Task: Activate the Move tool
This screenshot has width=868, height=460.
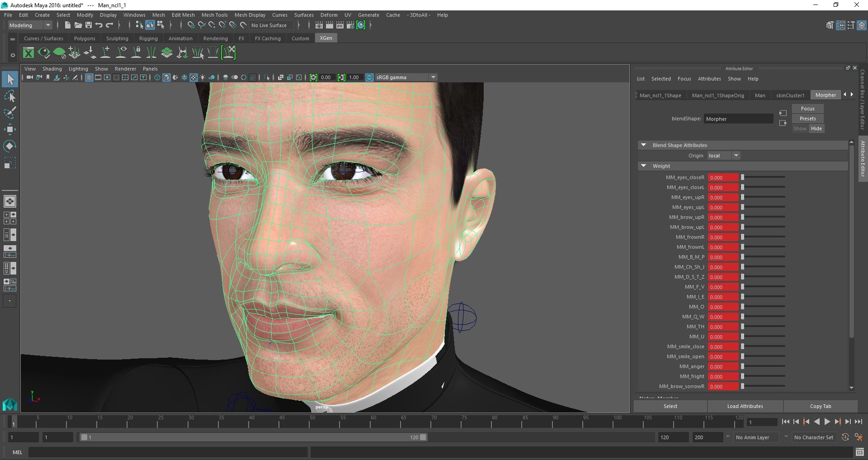Action: point(10,129)
